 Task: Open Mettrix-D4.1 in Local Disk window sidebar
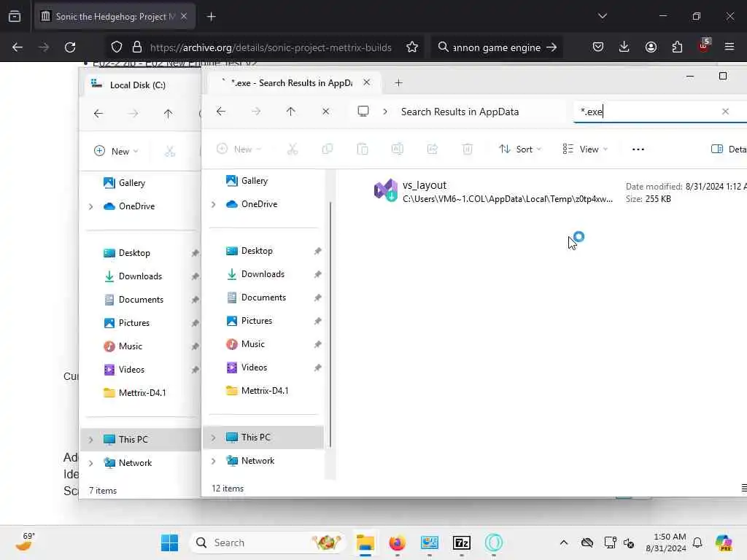click(x=143, y=393)
